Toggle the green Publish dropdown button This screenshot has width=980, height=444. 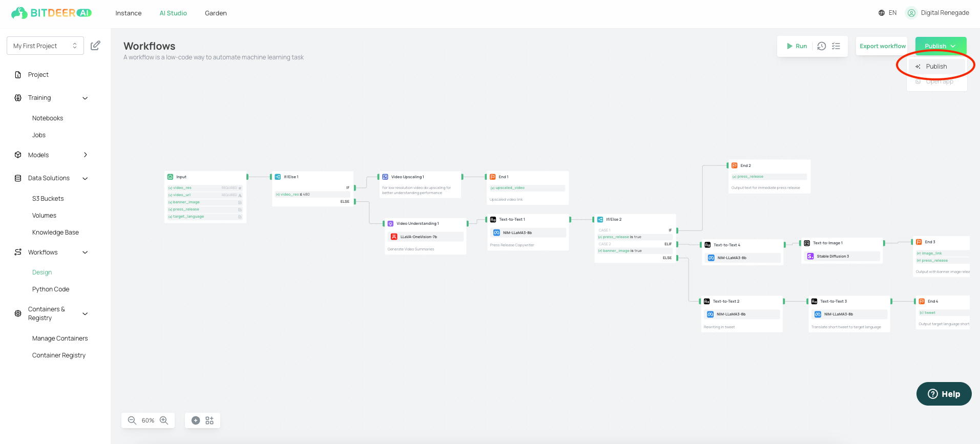941,46
